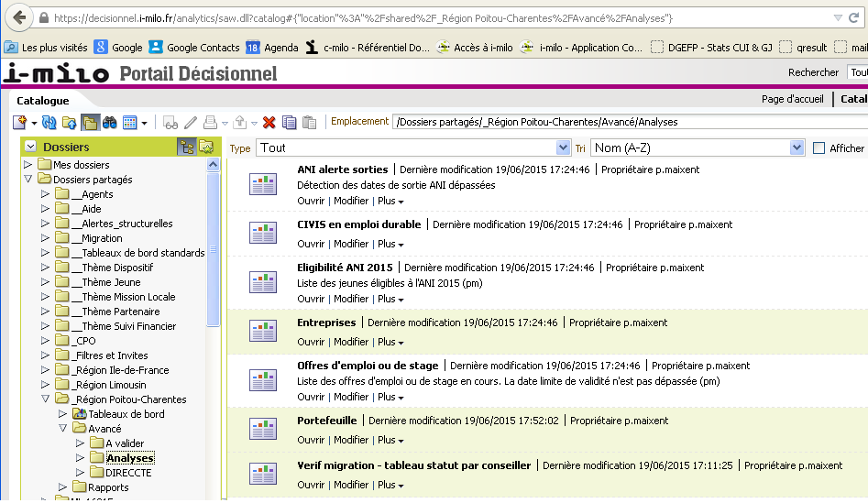
Task: Reload the page with browser refresh icon
Action: tap(854, 18)
